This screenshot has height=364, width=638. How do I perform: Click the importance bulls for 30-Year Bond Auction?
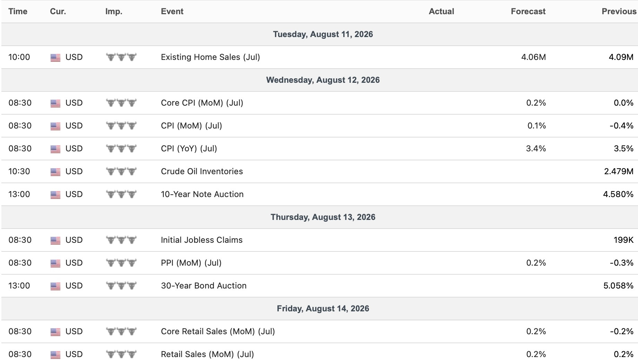[121, 286]
